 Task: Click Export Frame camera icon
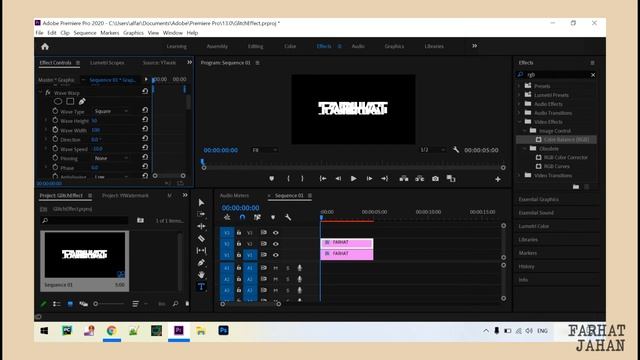(436, 179)
